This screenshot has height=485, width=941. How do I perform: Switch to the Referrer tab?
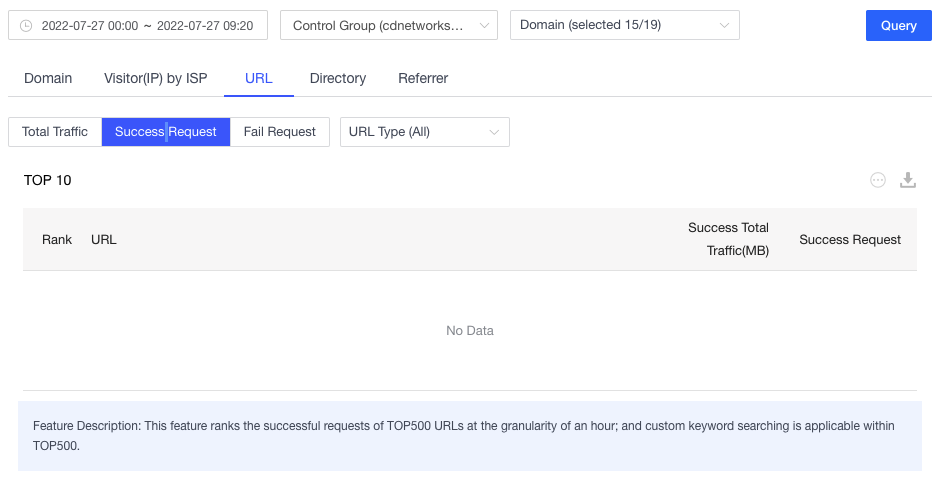[x=423, y=78]
